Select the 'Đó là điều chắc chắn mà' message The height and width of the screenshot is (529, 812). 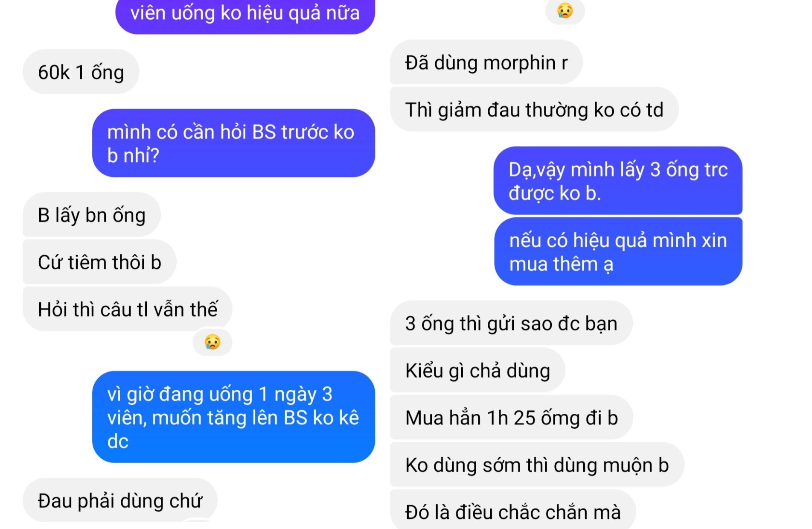(513, 510)
